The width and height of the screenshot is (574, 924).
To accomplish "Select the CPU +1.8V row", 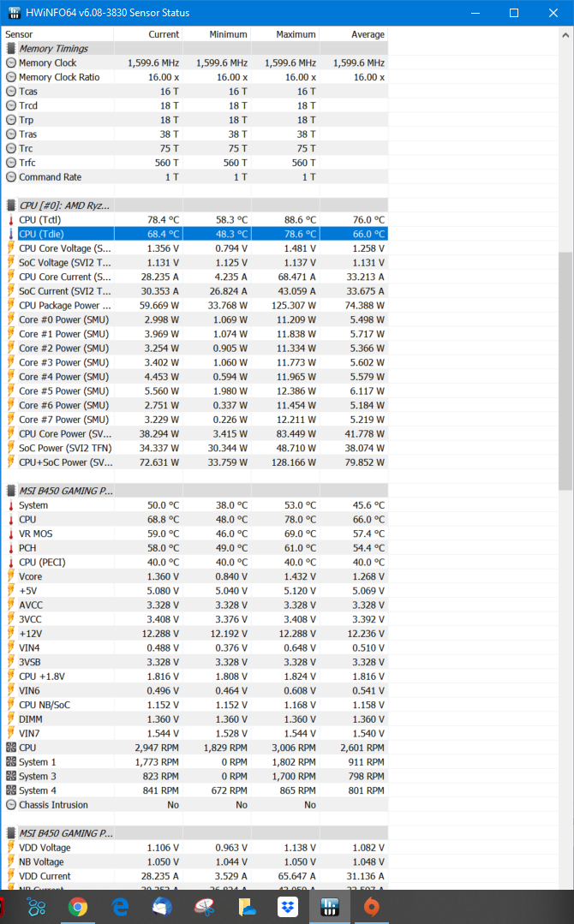I will click(195, 676).
